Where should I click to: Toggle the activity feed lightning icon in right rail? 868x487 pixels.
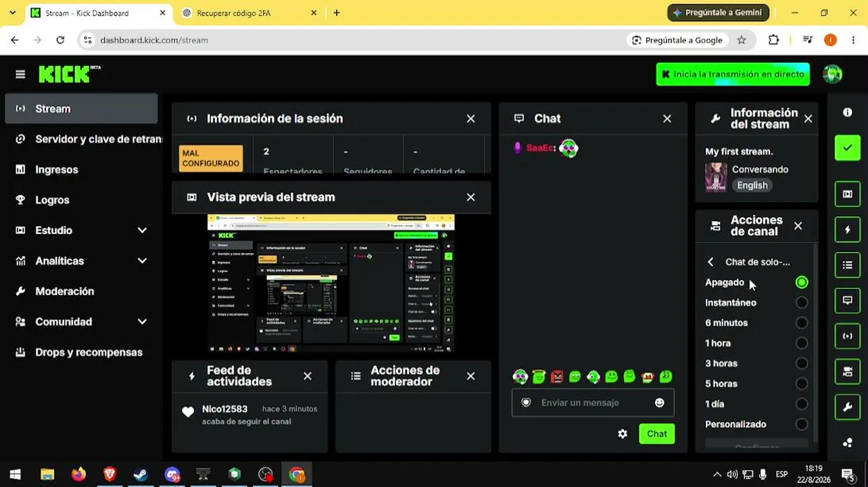tap(848, 230)
